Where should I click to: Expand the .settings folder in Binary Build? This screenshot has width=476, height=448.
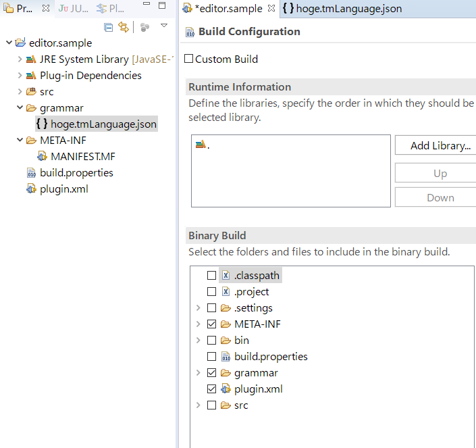point(199,307)
